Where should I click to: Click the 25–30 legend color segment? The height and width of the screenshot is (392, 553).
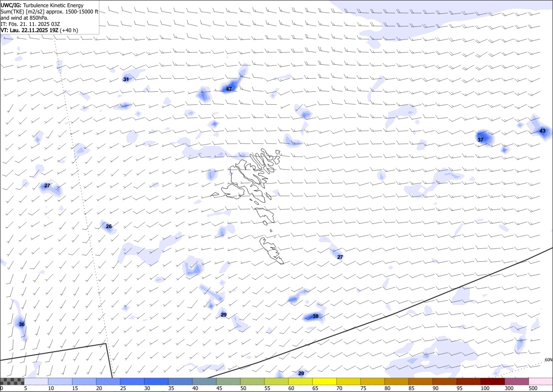tap(132, 381)
